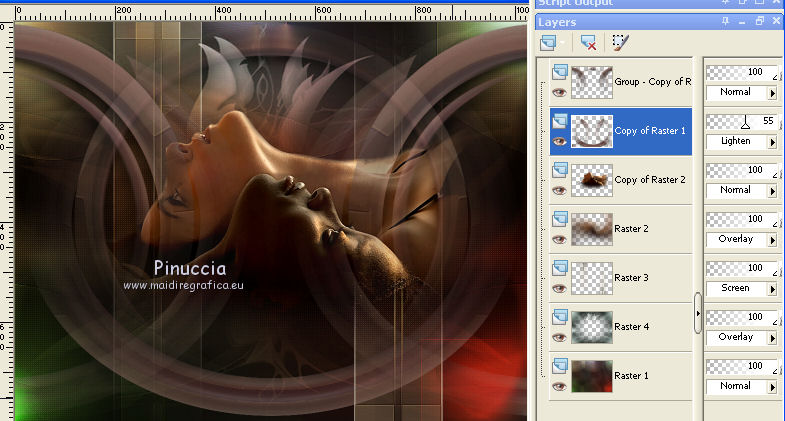The image size is (785, 421).
Task: Close the Layers panel
Action: pos(776,21)
